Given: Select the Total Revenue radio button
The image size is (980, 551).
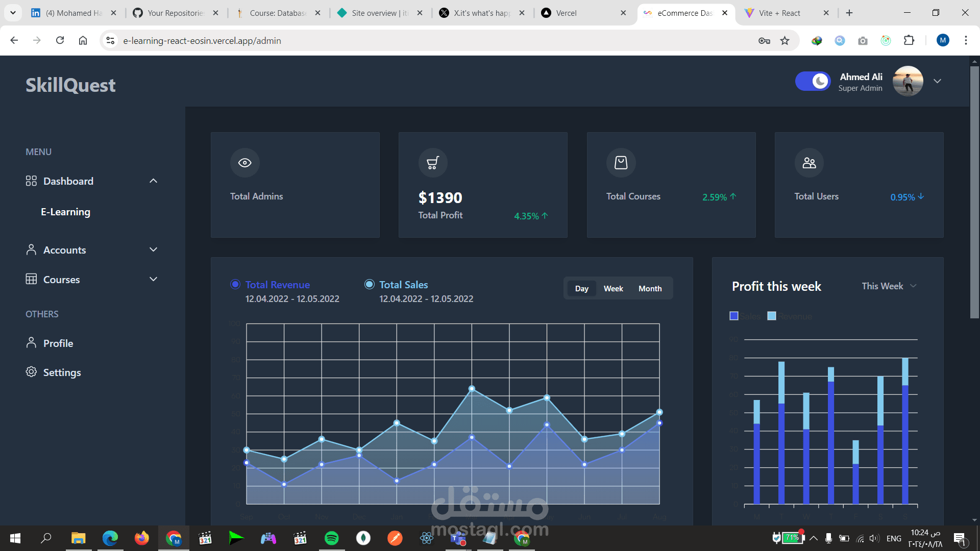Looking at the screenshot, I should click(x=235, y=284).
